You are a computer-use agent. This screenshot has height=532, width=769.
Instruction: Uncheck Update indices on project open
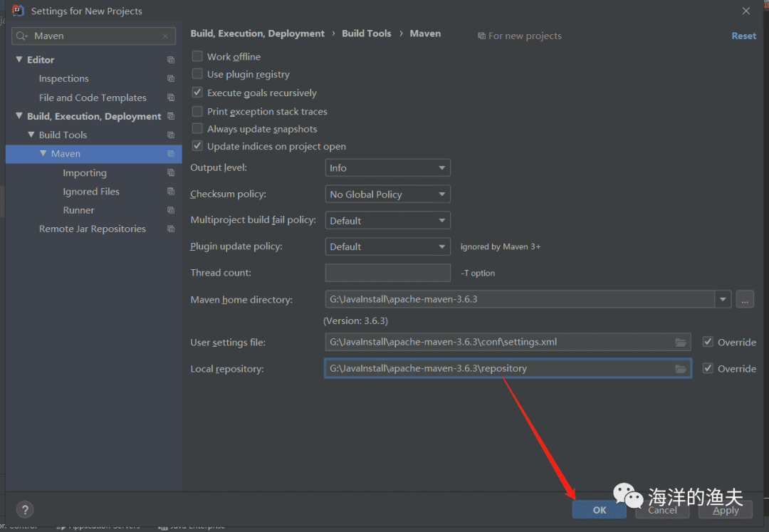point(197,145)
